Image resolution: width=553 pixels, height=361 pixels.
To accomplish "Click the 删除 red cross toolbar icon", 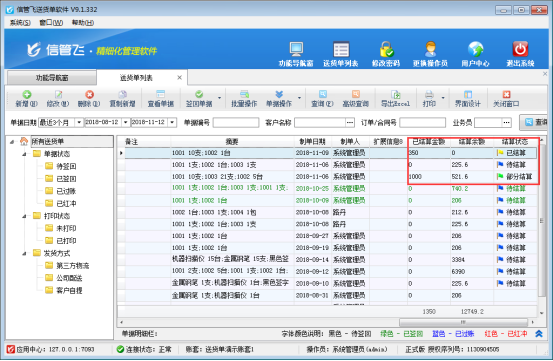I will (x=89, y=94).
